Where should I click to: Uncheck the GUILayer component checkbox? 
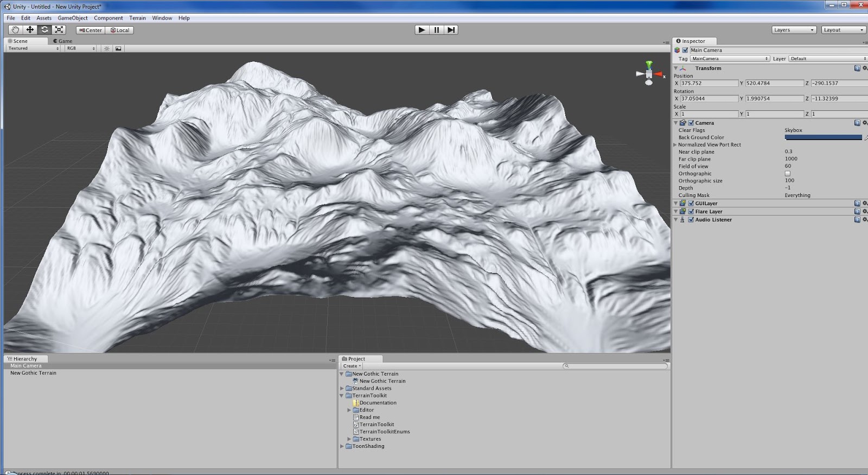[691, 204]
